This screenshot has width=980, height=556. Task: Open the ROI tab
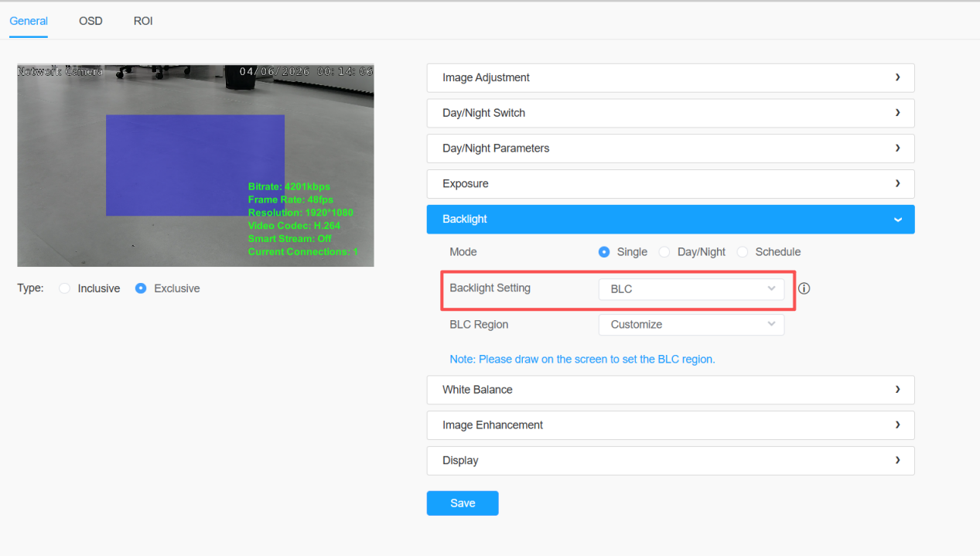point(143,21)
